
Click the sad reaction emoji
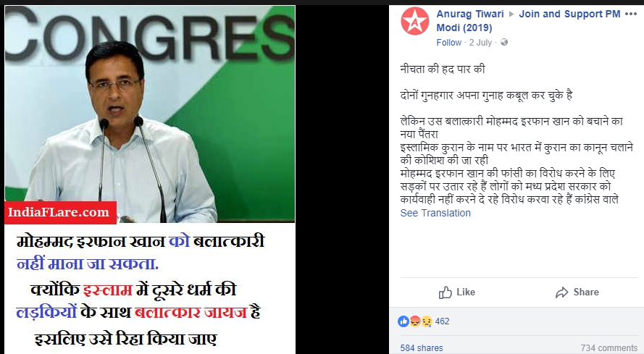[x=427, y=321]
